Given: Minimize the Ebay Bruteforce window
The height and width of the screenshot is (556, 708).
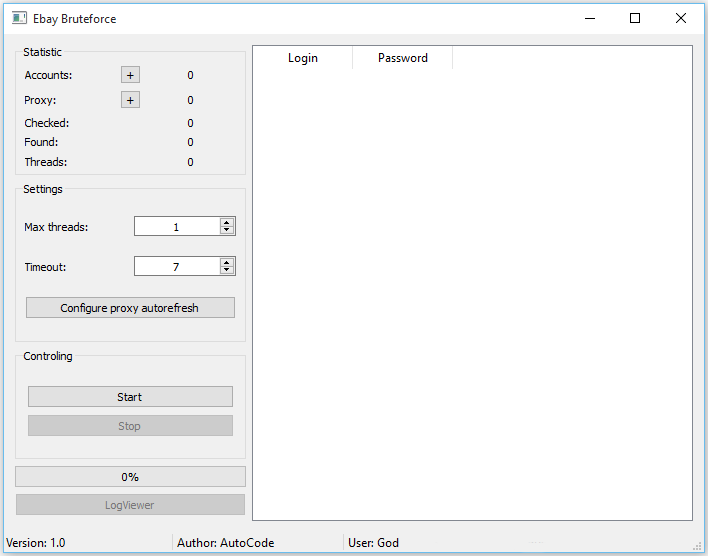Looking at the screenshot, I should point(589,18).
